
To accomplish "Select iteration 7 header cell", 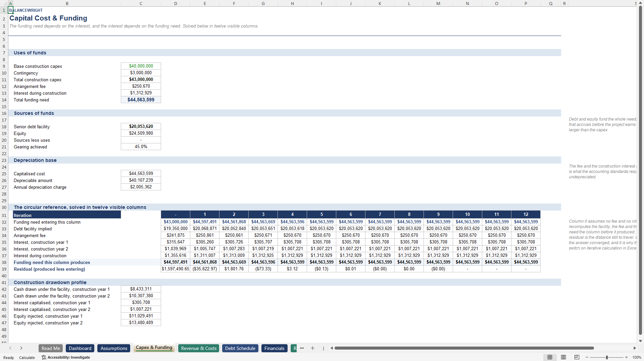I will click(380, 214).
